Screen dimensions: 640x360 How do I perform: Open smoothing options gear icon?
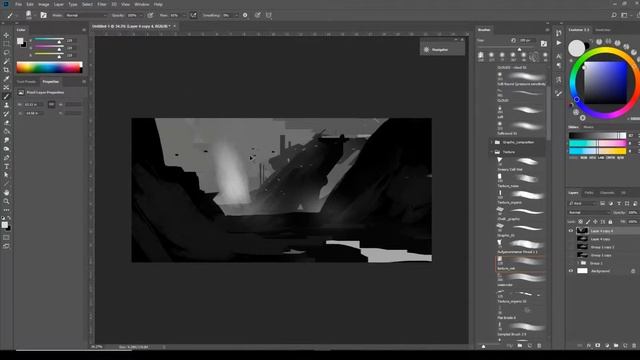pyautogui.click(x=245, y=15)
